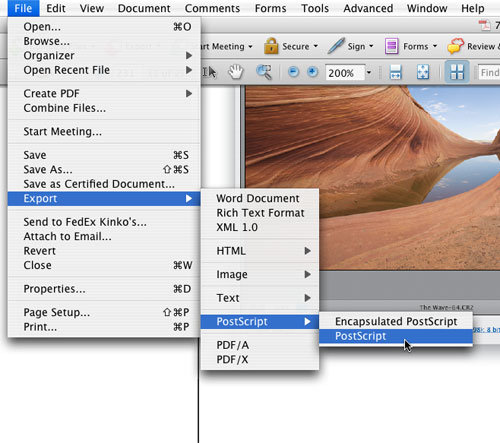Click the Find search field

(489, 72)
